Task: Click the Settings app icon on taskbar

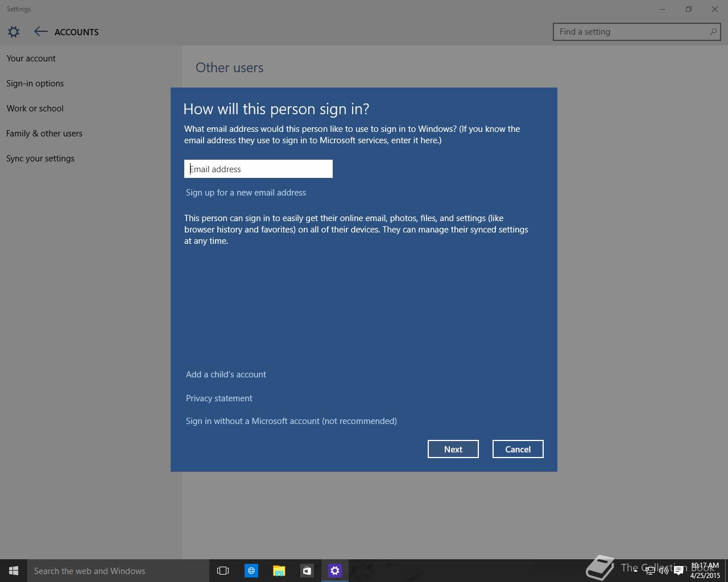Action: tap(335, 571)
